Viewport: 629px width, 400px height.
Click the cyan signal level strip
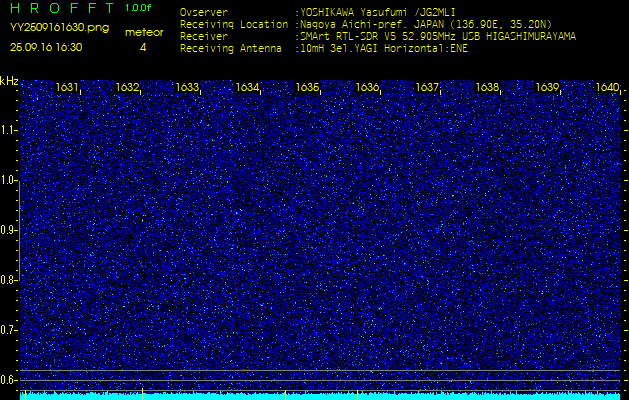click(320, 395)
